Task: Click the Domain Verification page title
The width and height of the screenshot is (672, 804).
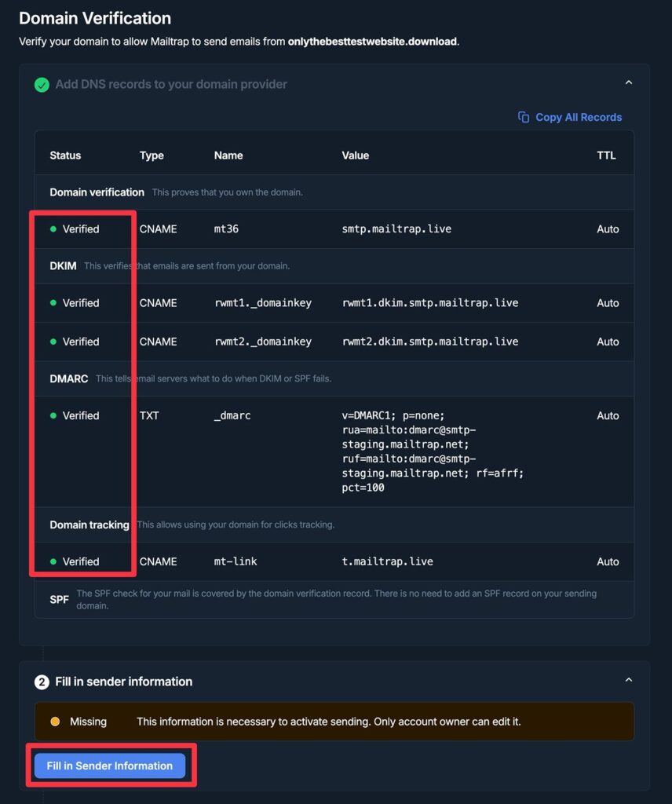Action: pyautogui.click(x=95, y=19)
